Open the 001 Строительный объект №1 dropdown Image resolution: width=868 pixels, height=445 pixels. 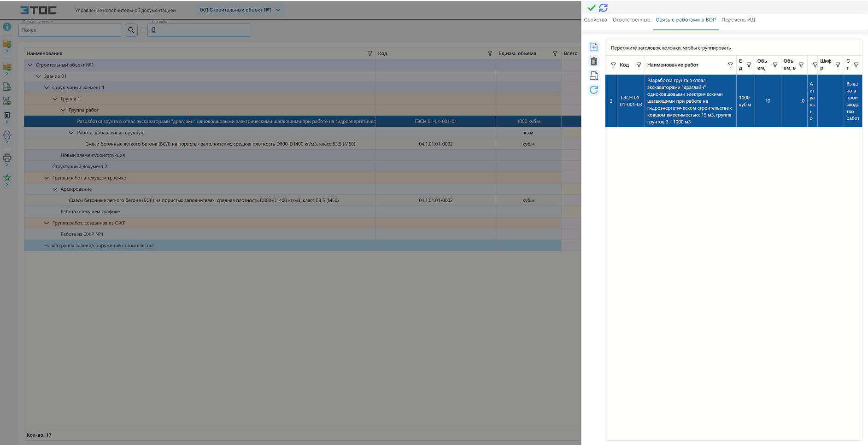(240, 10)
